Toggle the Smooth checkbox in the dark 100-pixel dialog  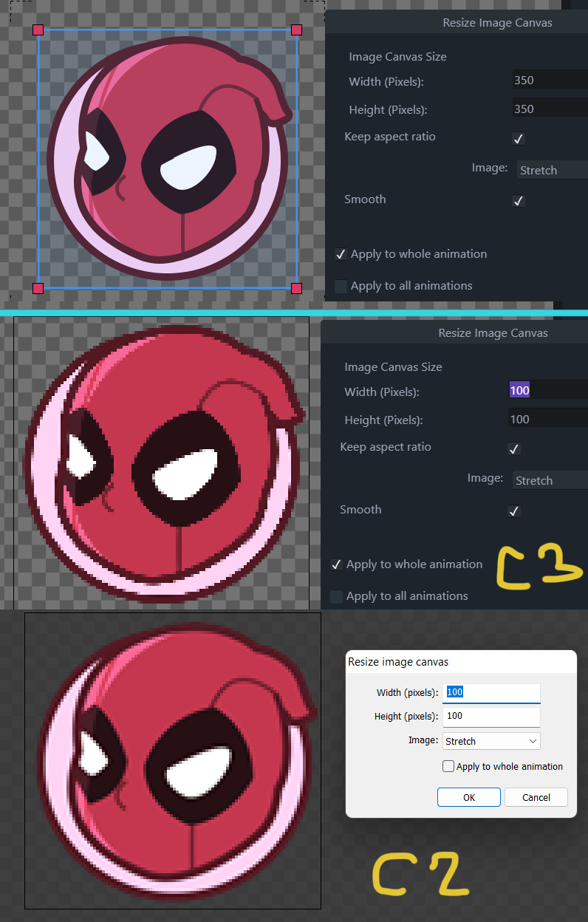click(514, 510)
